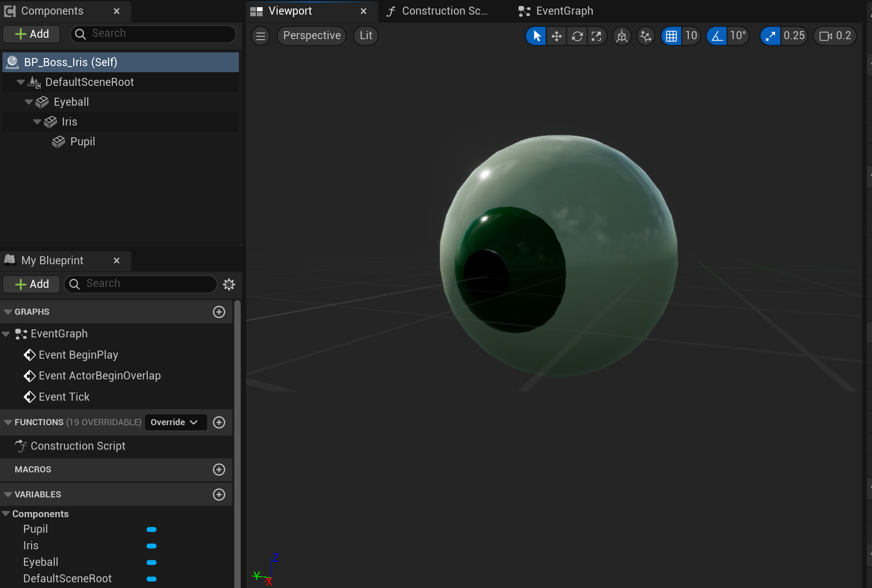Add a new function with the plus icon
This screenshot has width=872, height=588.
[x=219, y=422]
